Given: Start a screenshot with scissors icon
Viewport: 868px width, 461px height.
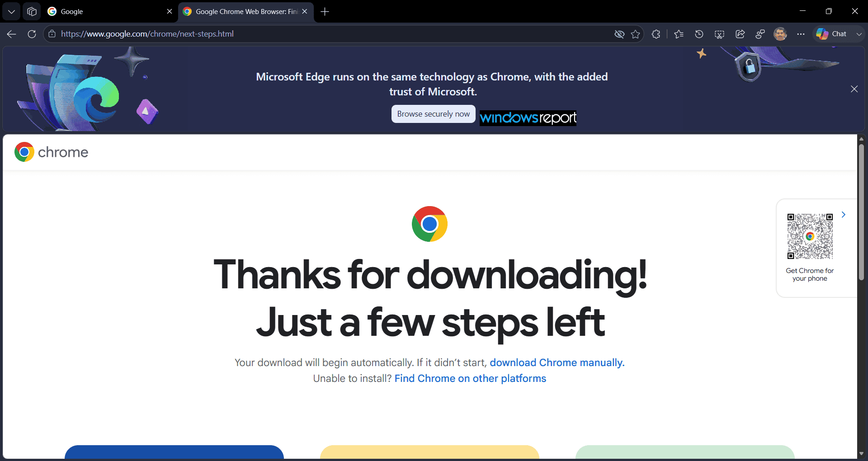Looking at the screenshot, I should [x=719, y=34].
